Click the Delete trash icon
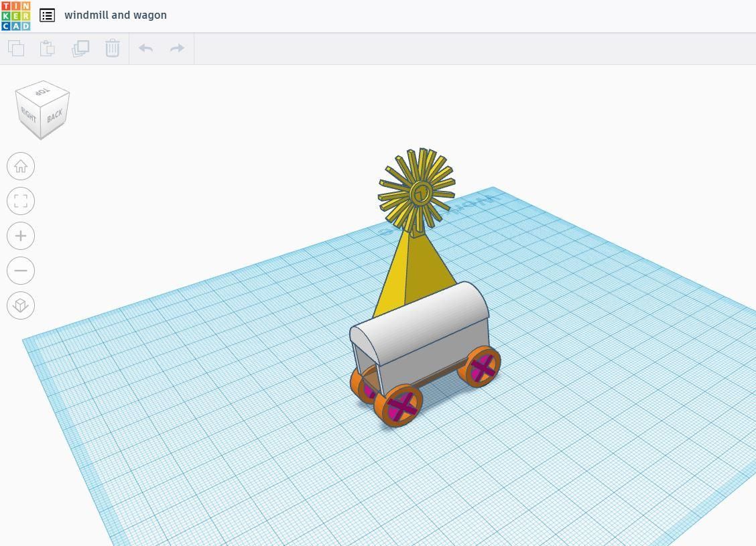Image resolution: width=756 pixels, height=546 pixels. pyautogui.click(x=113, y=48)
